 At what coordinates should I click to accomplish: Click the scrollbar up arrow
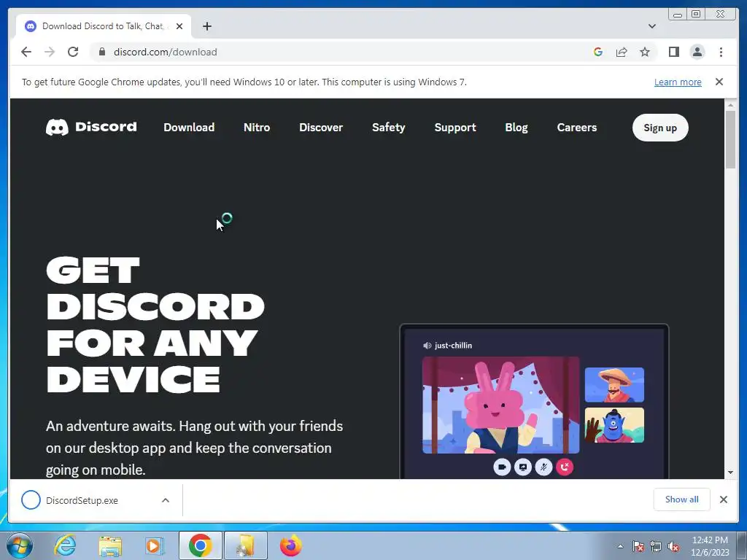[x=730, y=105]
